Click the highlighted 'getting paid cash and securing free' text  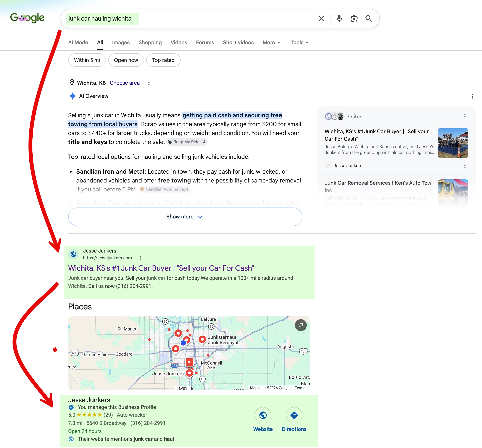coord(232,115)
